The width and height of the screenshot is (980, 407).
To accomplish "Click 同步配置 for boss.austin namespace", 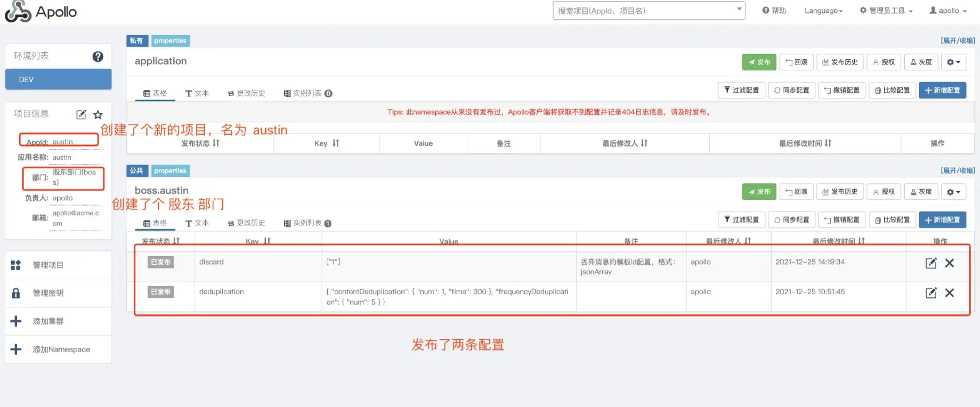I will [x=792, y=219].
